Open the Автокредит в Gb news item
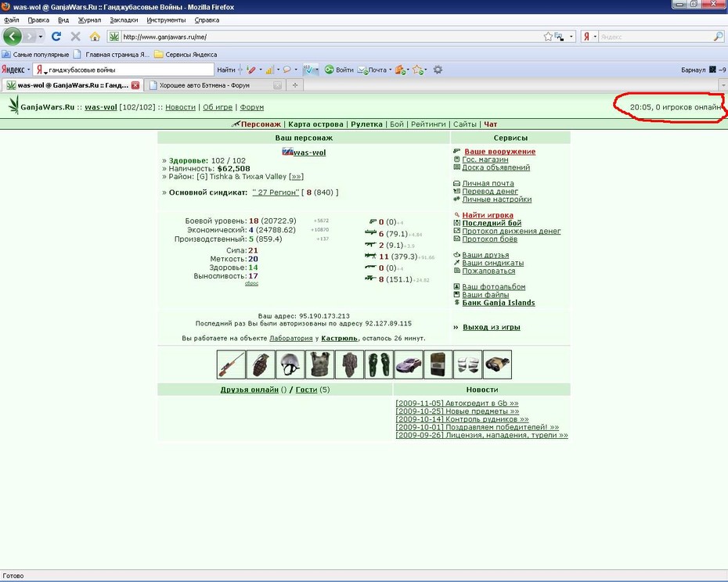 pos(457,404)
